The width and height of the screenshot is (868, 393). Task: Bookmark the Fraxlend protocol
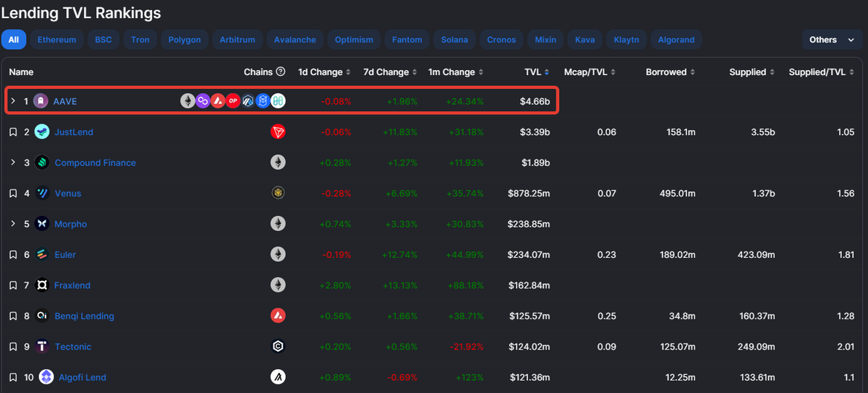click(x=13, y=285)
